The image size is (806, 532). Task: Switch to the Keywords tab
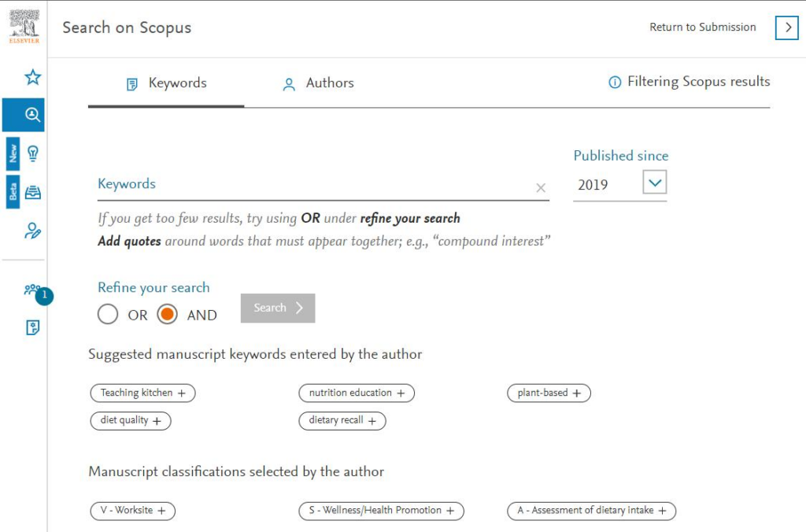point(167,83)
